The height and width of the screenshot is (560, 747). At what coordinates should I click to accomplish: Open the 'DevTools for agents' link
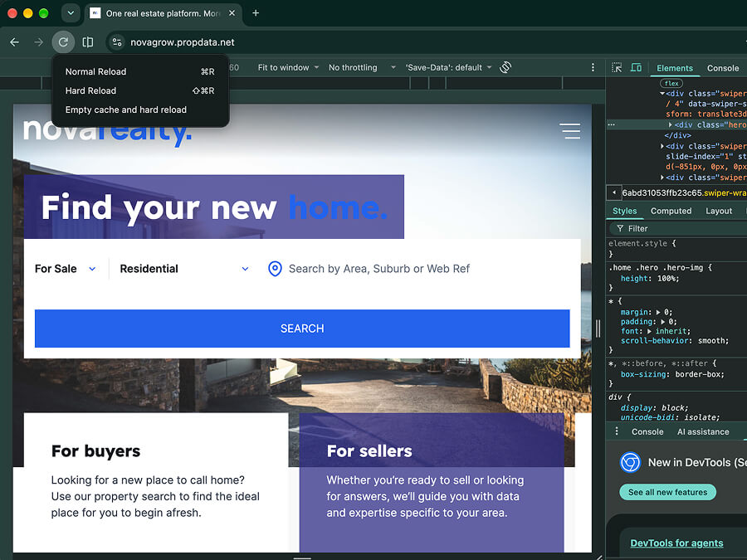(676, 543)
